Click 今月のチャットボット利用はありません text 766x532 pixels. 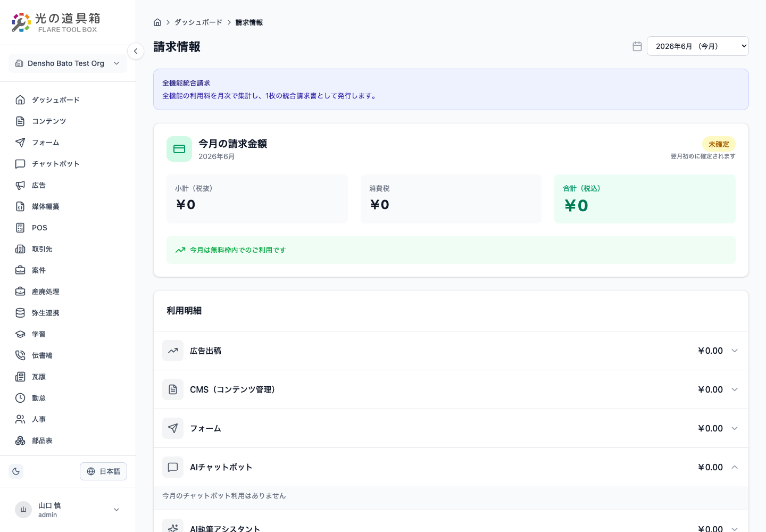coord(224,496)
